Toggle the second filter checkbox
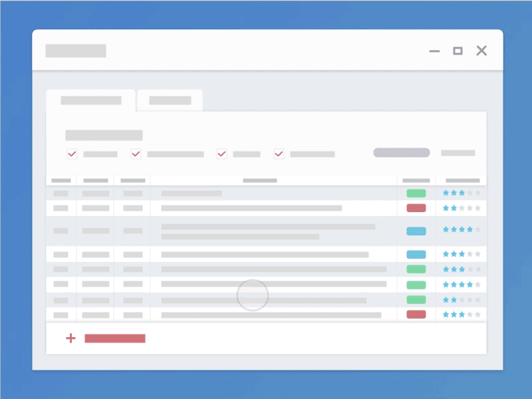 point(135,154)
